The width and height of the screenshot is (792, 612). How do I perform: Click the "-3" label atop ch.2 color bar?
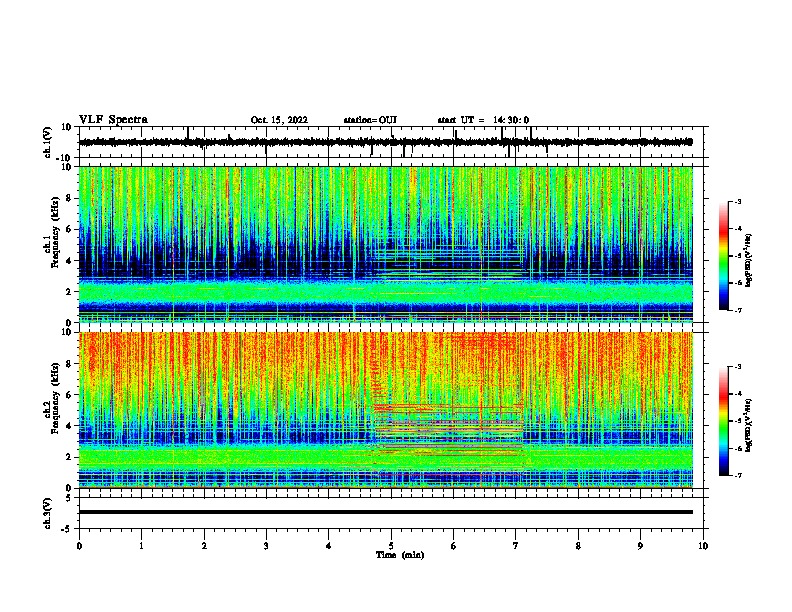(x=737, y=367)
